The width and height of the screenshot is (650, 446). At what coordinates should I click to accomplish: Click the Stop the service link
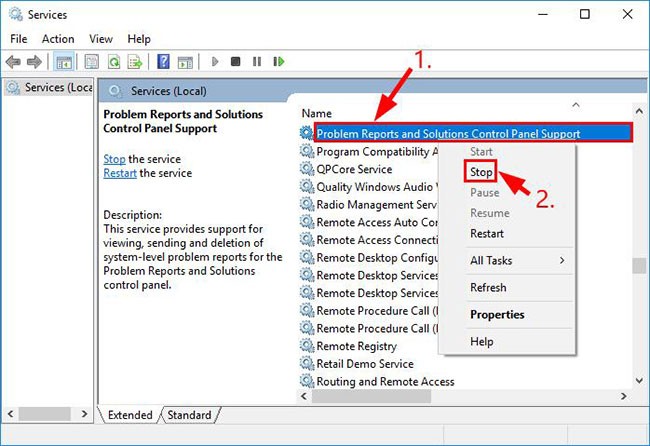coord(114,159)
